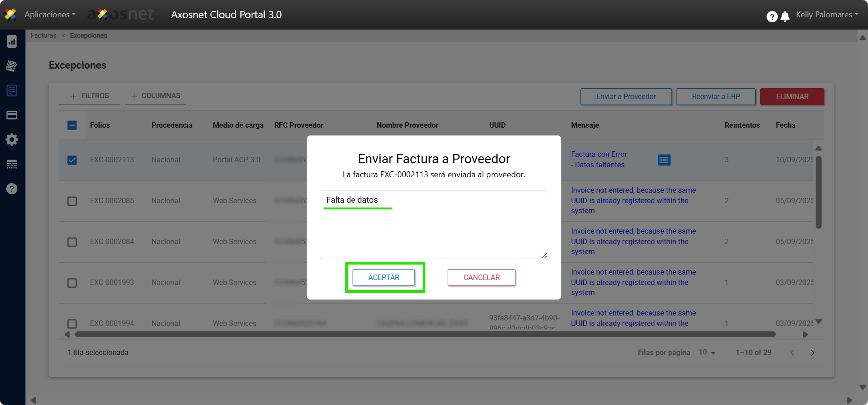This screenshot has height=405, width=868.
Task: Select the EXC-0002085 row checkbox
Action: tap(72, 201)
